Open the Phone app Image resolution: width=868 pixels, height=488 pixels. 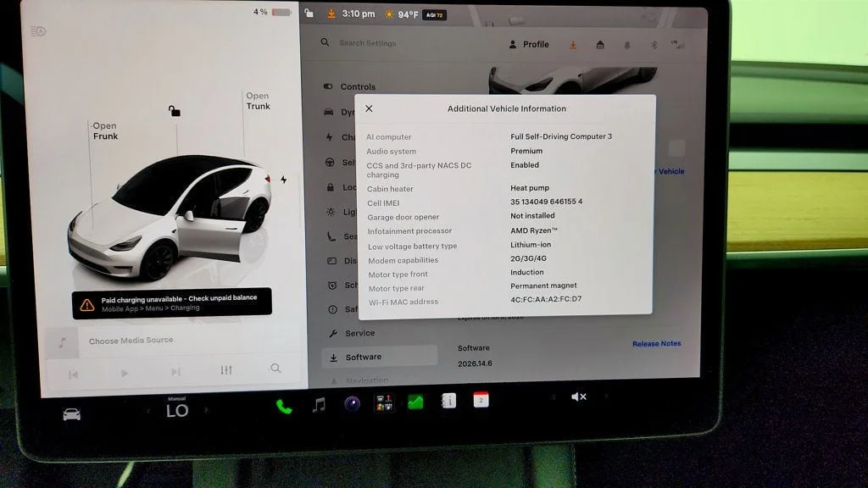pyautogui.click(x=284, y=407)
